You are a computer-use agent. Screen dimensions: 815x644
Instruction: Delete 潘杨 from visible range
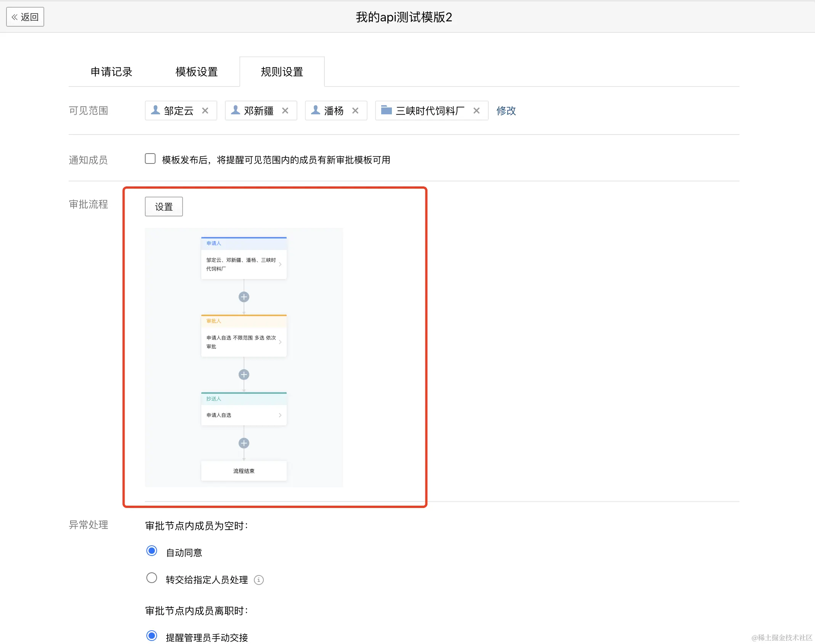355,111
